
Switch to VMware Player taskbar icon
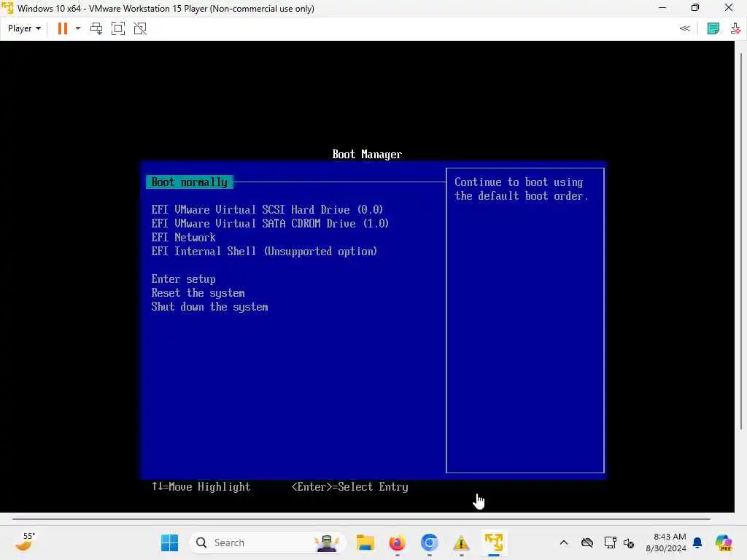(x=494, y=542)
